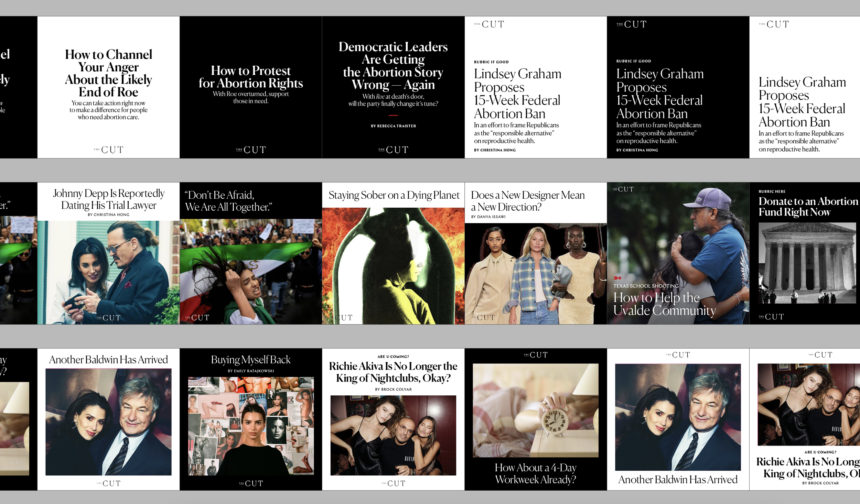This screenshot has width=860, height=504.
Task: Select The Cut logo on the Staying Sober illustration
Action: tap(344, 318)
